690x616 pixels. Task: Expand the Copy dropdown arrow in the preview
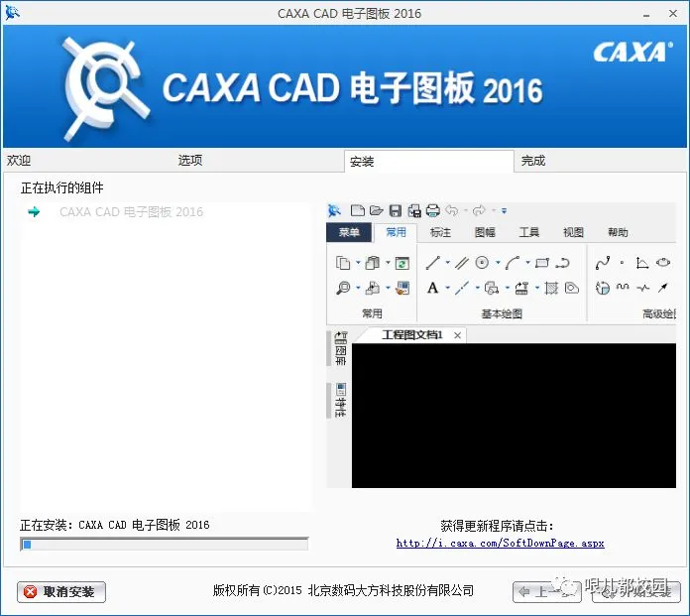pyautogui.click(x=358, y=263)
